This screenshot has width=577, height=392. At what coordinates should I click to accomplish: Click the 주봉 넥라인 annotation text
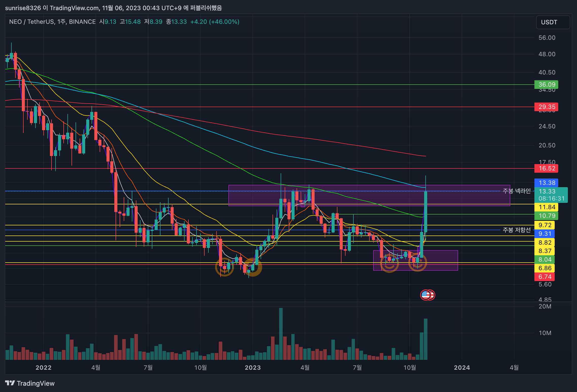pos(517,191)
